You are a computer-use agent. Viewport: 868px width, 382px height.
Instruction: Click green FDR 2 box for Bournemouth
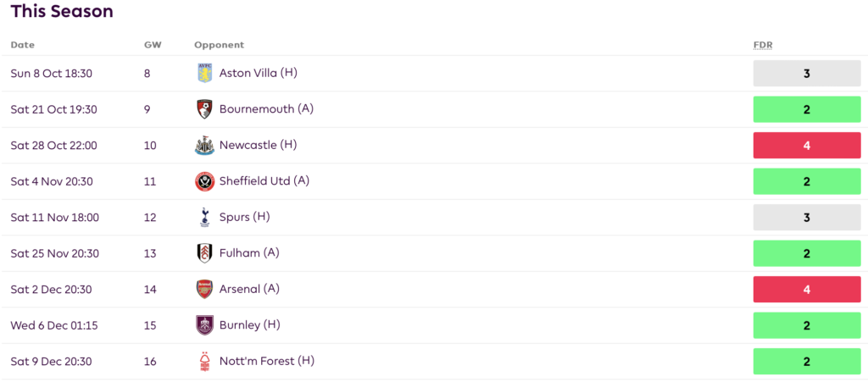click(807, 109)
